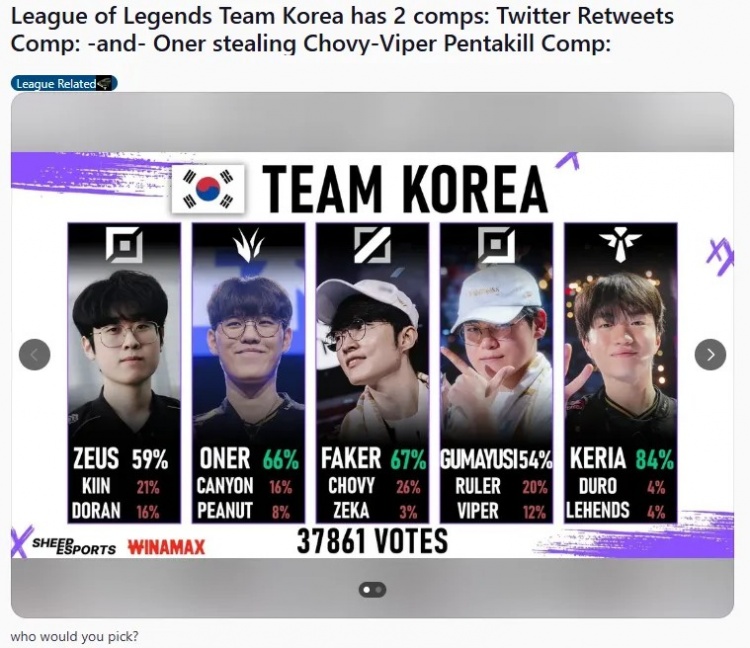Select the first carousel page dot

(367, 590)
